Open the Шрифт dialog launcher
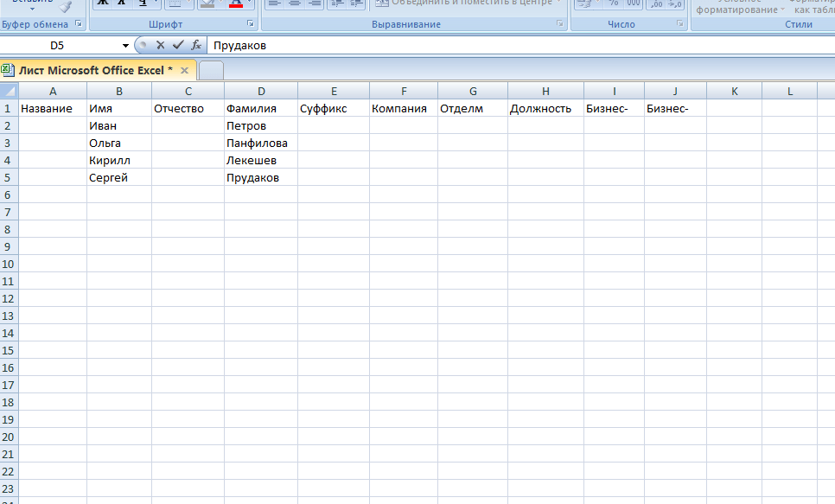The width and height of the screenshot is (835, 504). point(251,23)
